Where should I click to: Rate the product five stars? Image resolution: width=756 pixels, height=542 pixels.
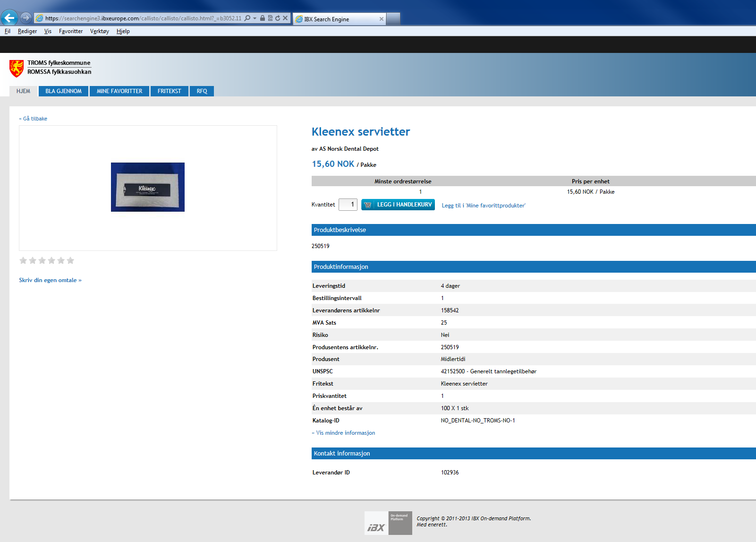(61, 260)
